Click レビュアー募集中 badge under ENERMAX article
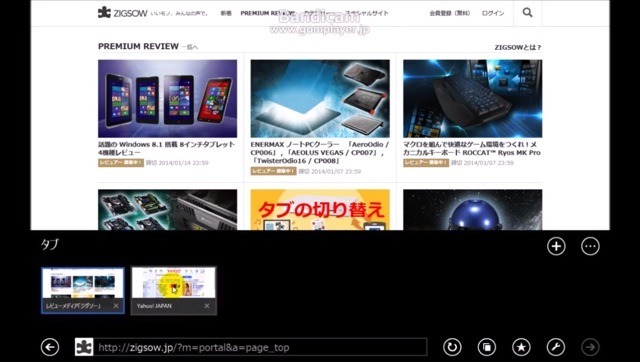This screenshot has width=640, height=362. (x=273, y=171)
